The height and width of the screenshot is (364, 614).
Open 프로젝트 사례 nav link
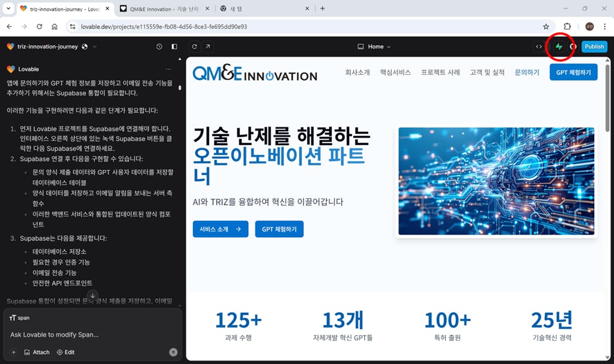tap(440, 72)
